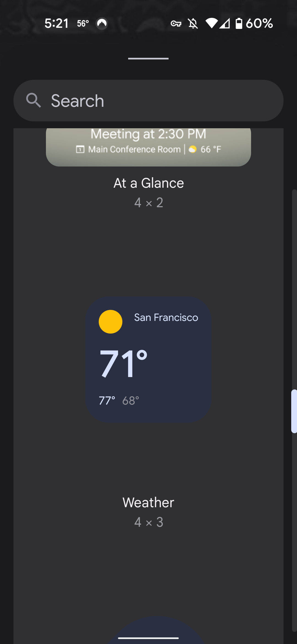Tap the 4 × 3 size label

coord(149,522)
